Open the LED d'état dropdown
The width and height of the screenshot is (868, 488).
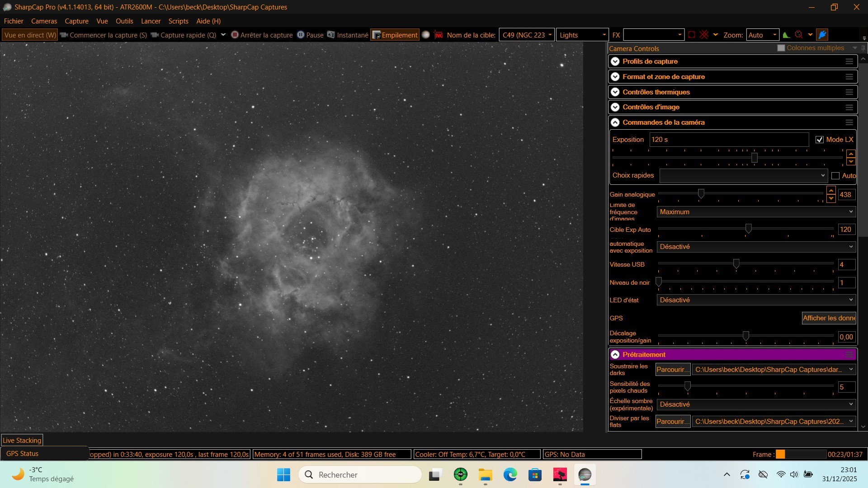pyautogui.click(x=756, y=300)
